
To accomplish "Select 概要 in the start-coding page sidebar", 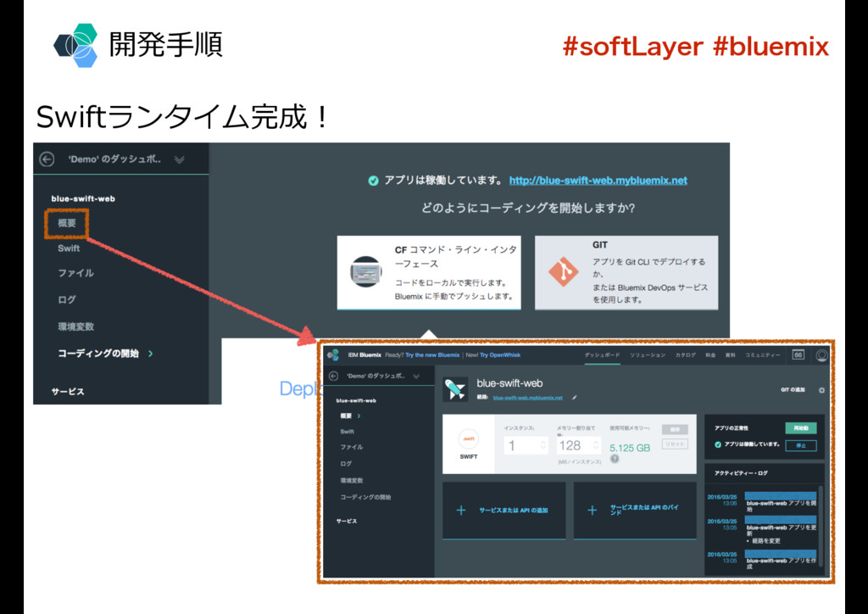I will coord(67,223).
